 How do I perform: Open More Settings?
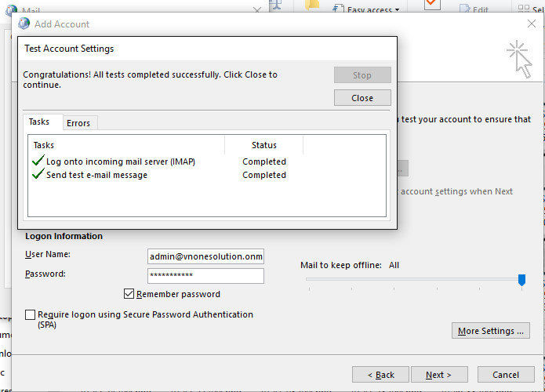click(491, 331)
